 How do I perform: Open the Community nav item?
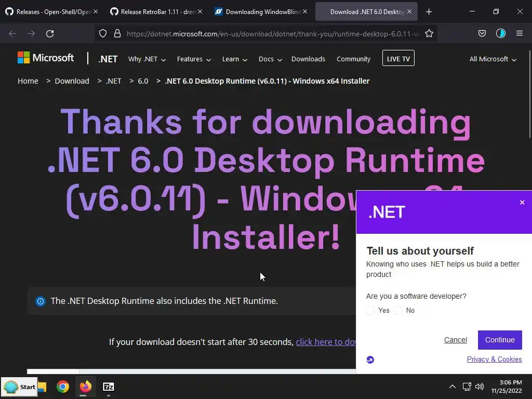(353, 59)
